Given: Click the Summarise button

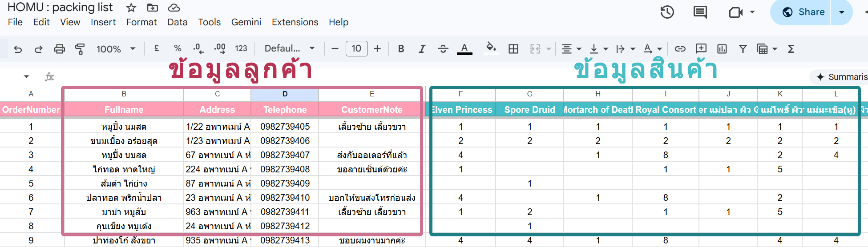Looking at the screenshot, I should click(841, 77).
